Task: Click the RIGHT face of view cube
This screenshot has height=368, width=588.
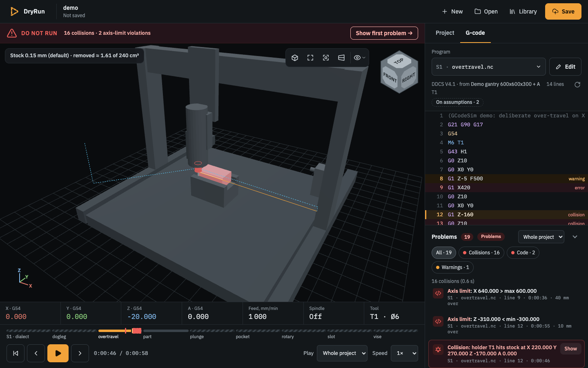Action: pos(409,77)
